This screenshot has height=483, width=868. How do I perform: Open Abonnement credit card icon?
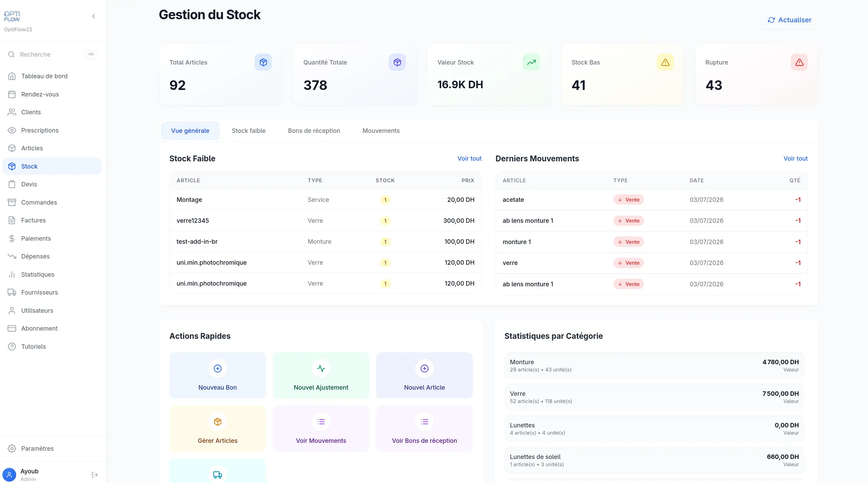(x=12, y=329)
